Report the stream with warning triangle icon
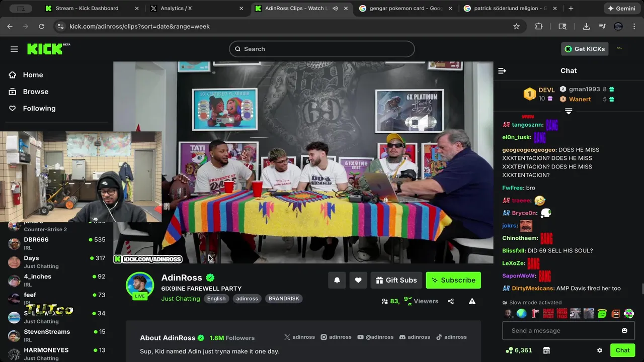Screen dimensions: 644x362 (x=472, y=301)
